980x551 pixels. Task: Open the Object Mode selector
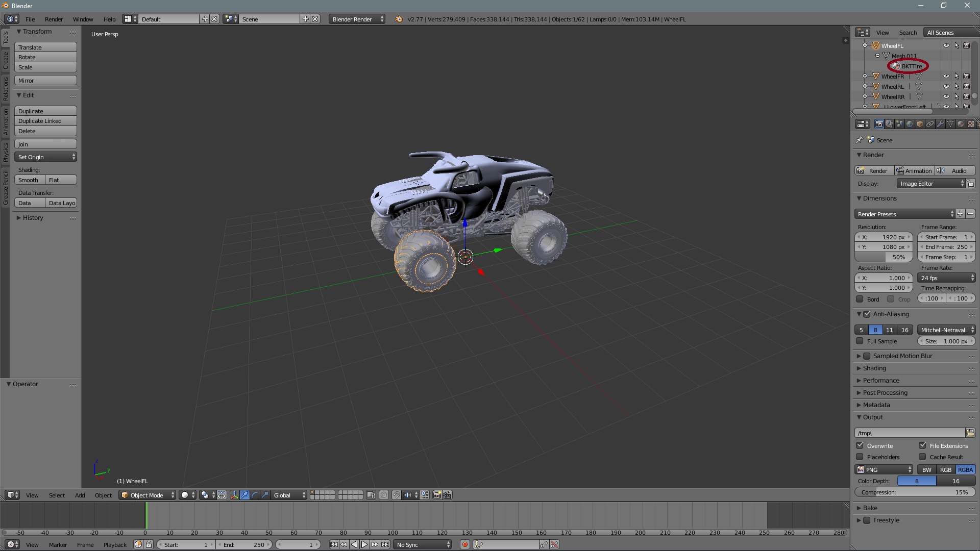tap(147, 495)
